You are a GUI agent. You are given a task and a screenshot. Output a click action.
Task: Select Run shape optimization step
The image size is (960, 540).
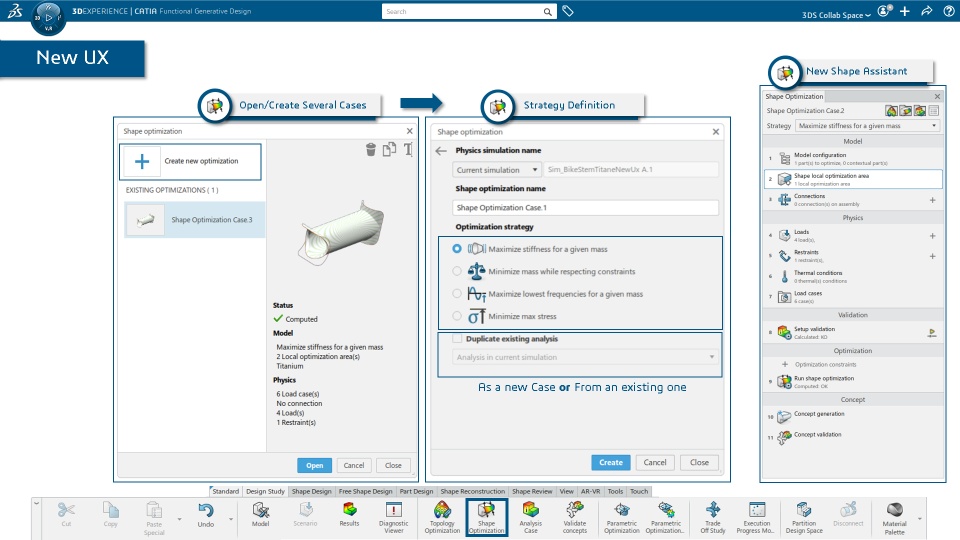tap(853, 382)
